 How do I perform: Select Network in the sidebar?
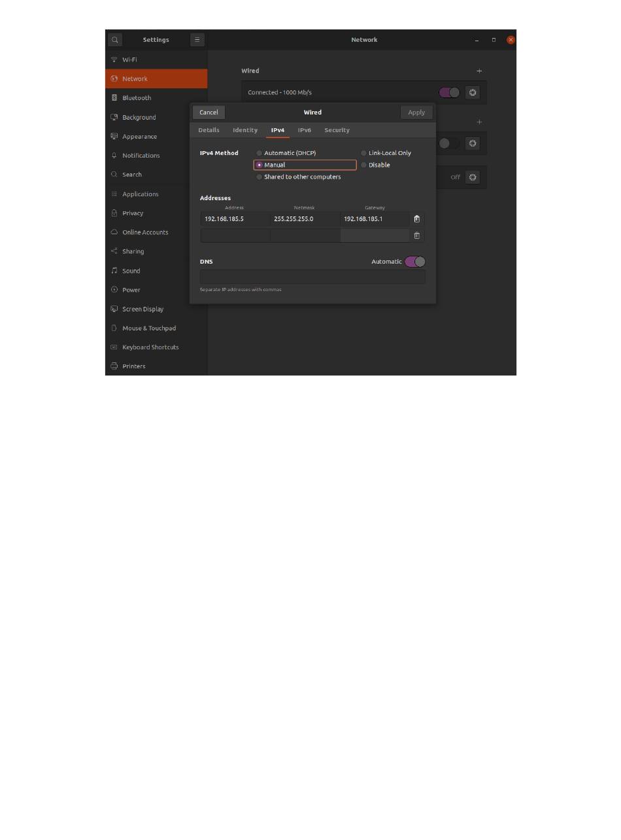156,79
